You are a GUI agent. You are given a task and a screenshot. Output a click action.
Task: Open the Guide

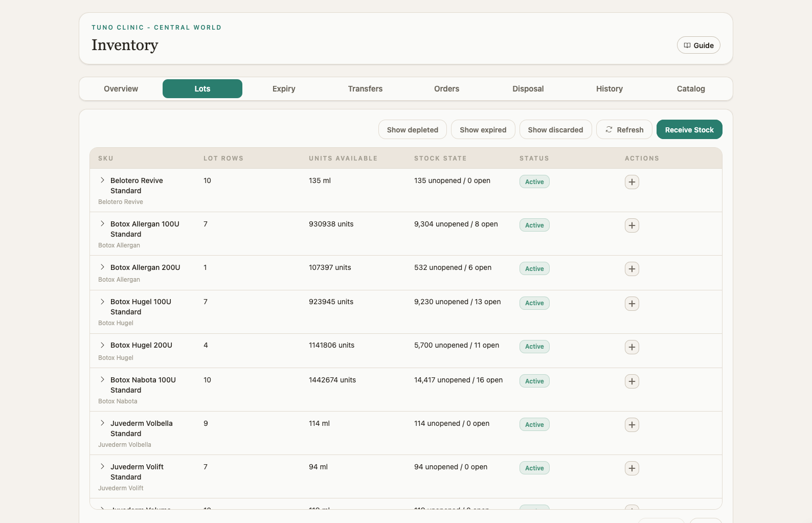click(x=698, y=45)
